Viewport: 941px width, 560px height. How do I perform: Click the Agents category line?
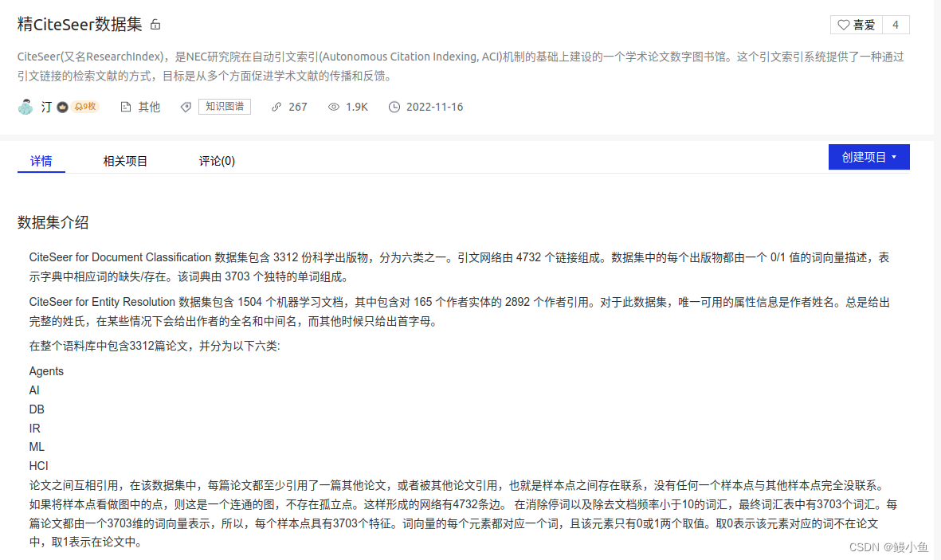pyautogui.click(x=46, y=371)
